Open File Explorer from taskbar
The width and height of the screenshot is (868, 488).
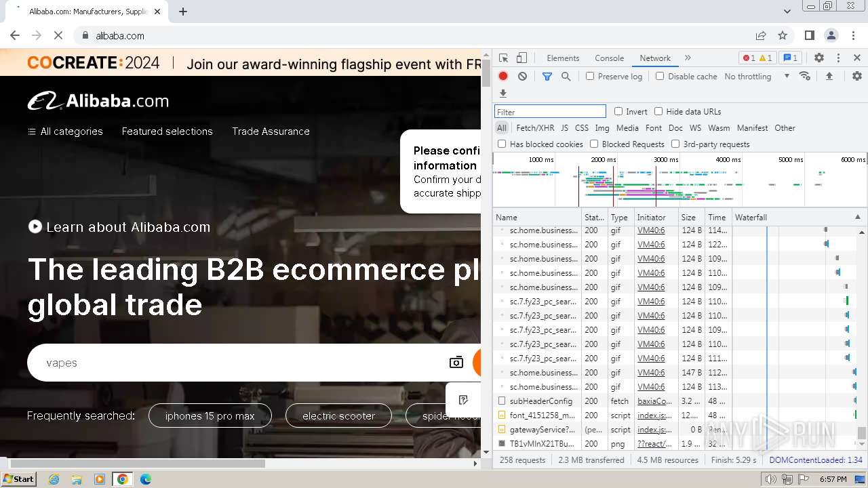[77, 479]
